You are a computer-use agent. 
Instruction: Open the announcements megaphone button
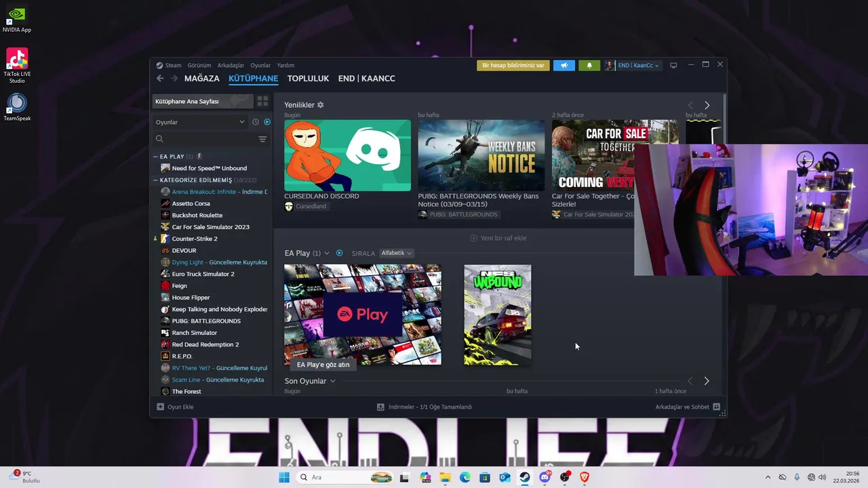[564, 65]
